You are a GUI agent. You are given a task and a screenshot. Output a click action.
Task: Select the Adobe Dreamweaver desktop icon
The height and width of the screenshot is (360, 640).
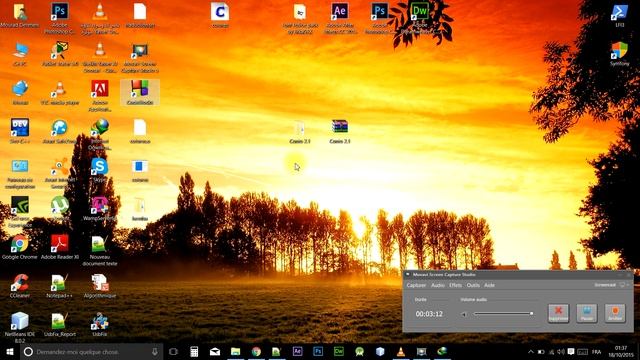tap(420, 18)
